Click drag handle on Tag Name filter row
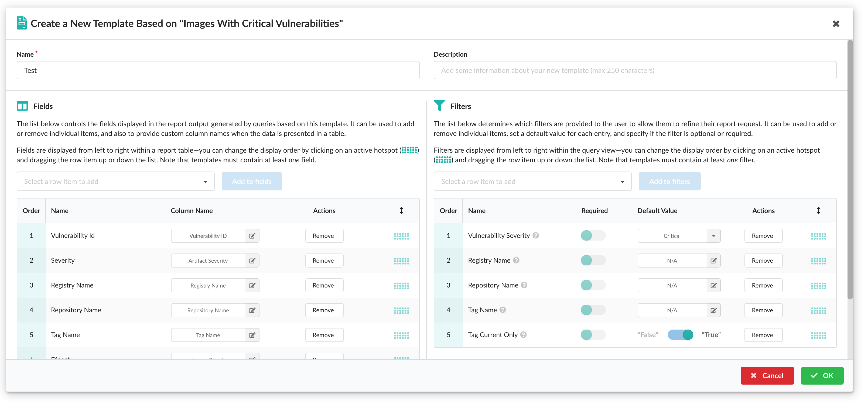 pyautogui.click(x=818, y=310)
